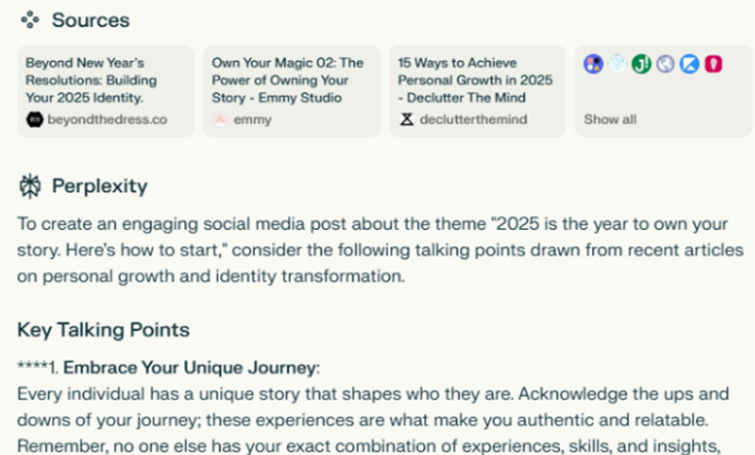Click the Sources section icon
The height and width of the screenshot is (455, 755).
coord(30,20)
